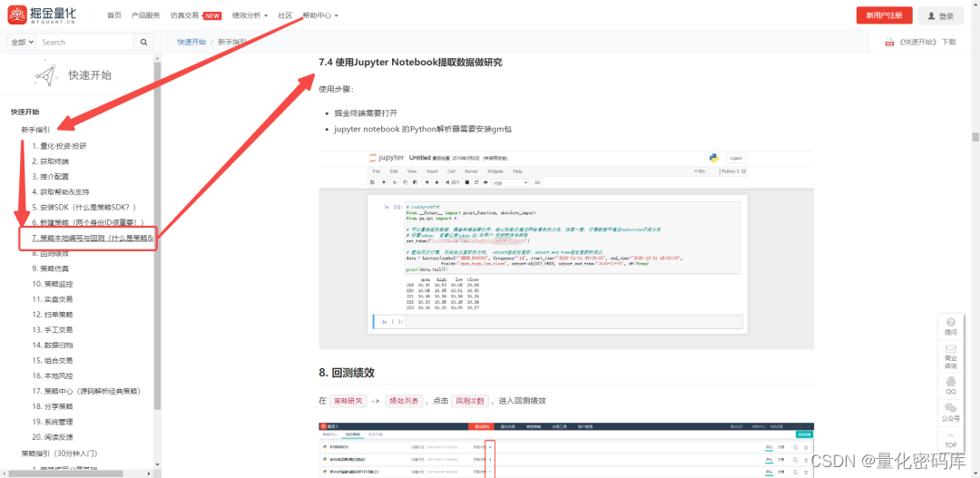The image size is (980, 478).
Task: Click the 掘金量化 logo
Action: click(44, 15)
